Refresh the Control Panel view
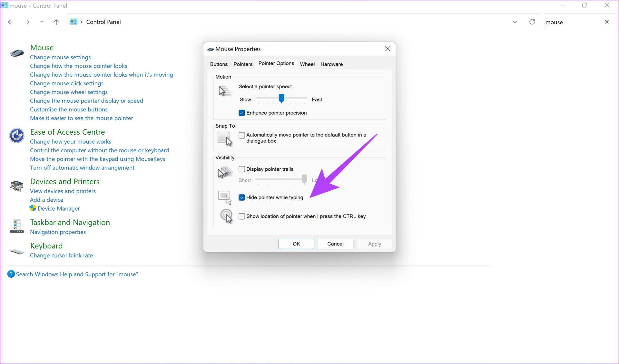619x364 pixels. 532,22
